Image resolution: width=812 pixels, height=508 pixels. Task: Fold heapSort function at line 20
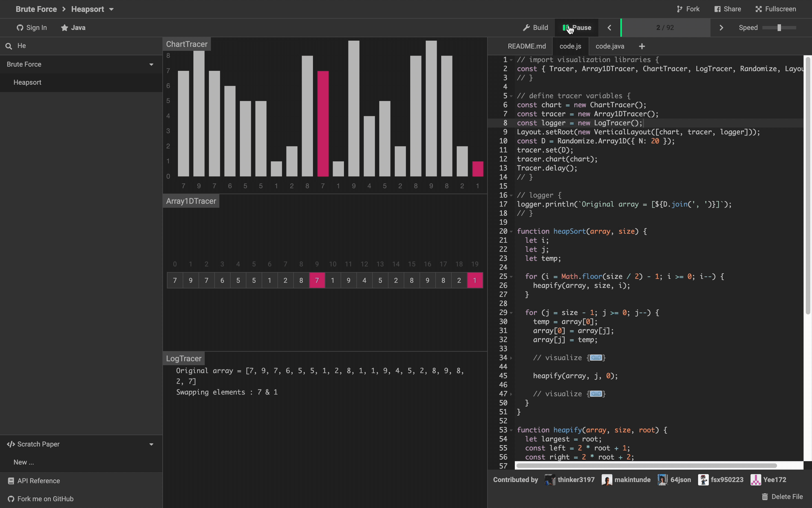point(511,231)
